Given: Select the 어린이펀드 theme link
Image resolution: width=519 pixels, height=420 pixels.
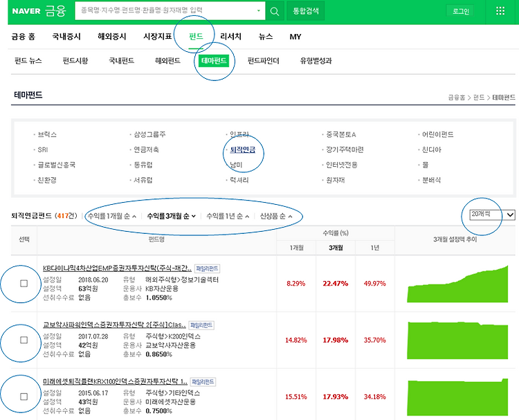Looking at the screenshot, I should (x=438, y=135).
